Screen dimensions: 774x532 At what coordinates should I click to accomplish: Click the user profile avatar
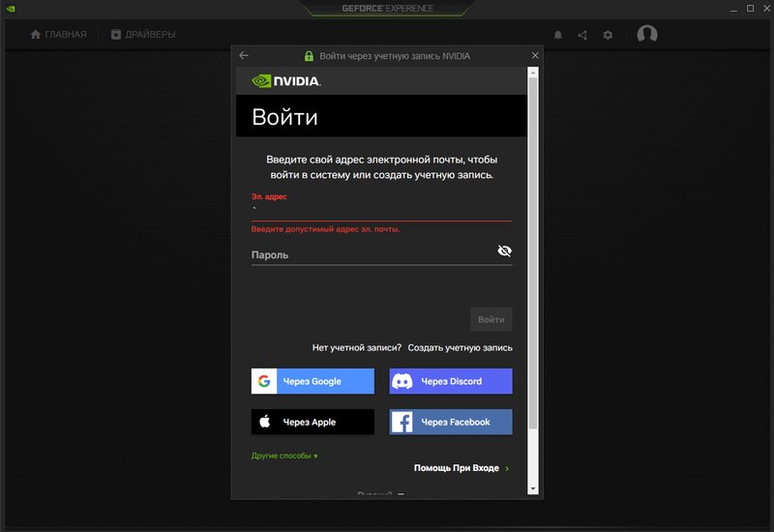point(647,34)
